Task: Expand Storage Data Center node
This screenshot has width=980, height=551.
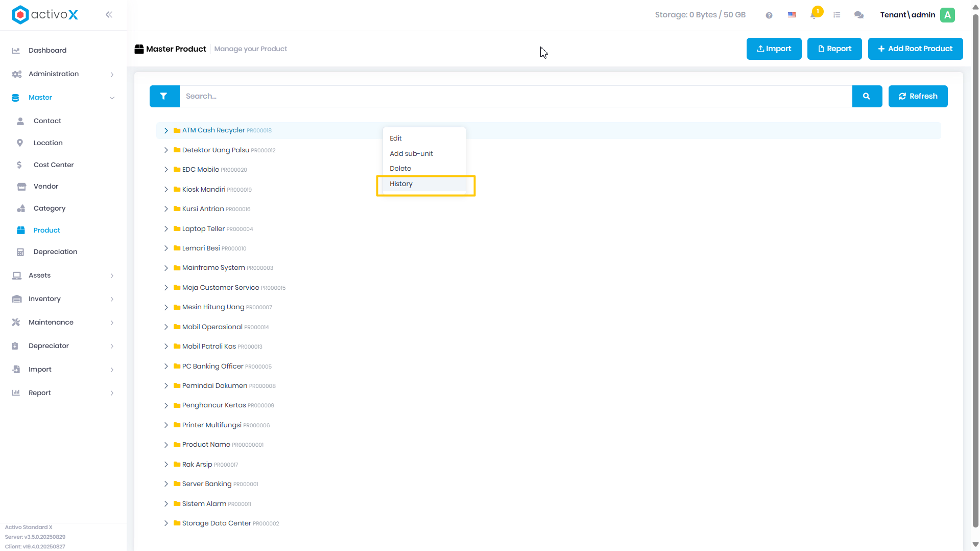Action: click(x=166, y=523)
